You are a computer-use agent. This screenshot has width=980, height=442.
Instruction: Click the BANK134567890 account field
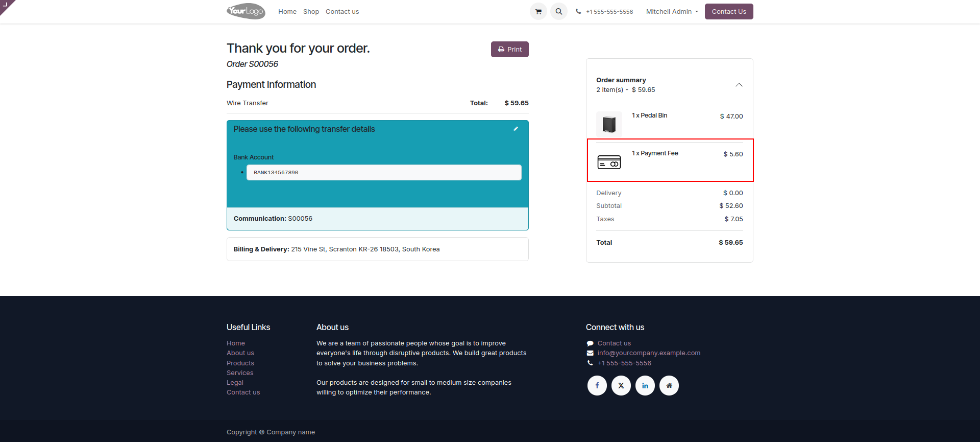click(384, 172)
